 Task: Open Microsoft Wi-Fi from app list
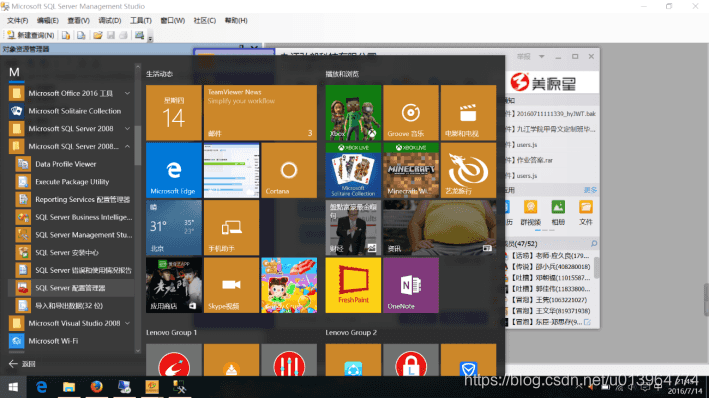(70, 341)
